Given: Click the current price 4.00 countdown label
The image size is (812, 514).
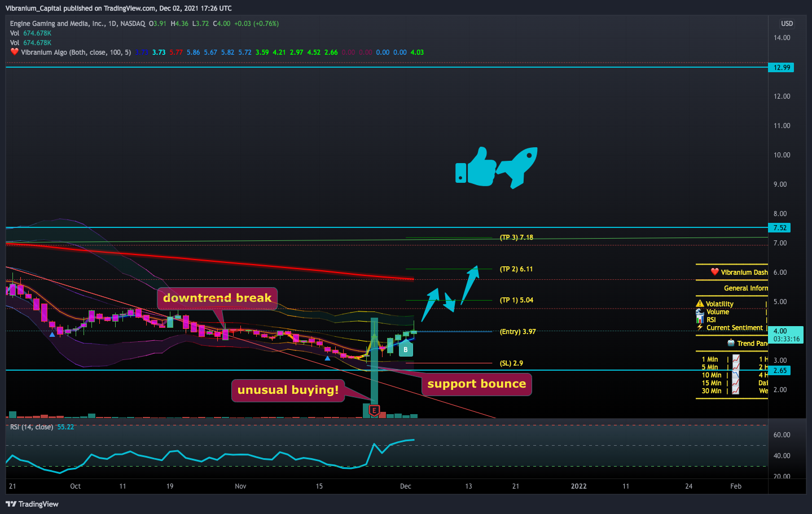Looking at the screenshot, I should point(786,335).
